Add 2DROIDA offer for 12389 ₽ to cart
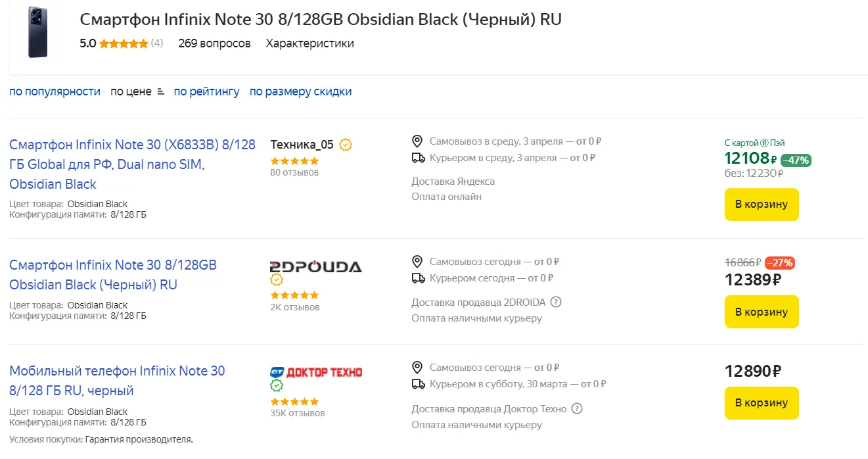The image size is (868, 459). pyautogui.click(x=761, y=311)
